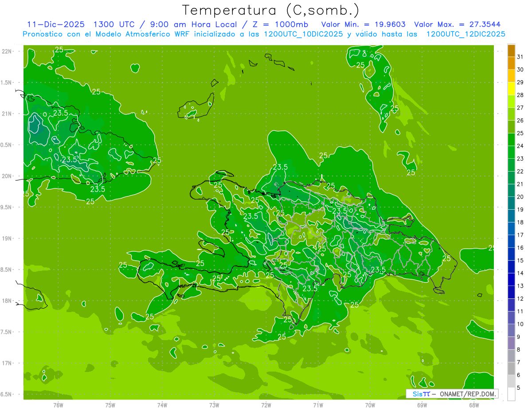Click the legend value "5"

(519, 388)
